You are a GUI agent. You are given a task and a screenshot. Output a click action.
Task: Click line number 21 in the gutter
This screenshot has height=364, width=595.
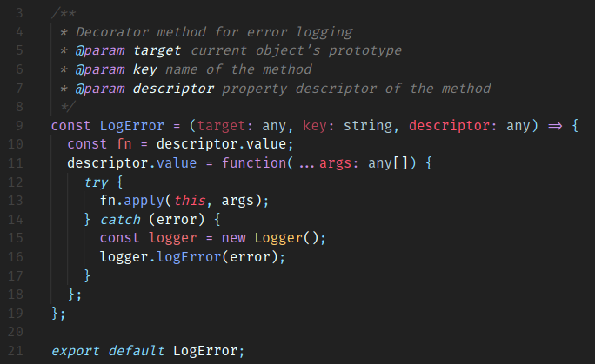[x=15, y=351]
